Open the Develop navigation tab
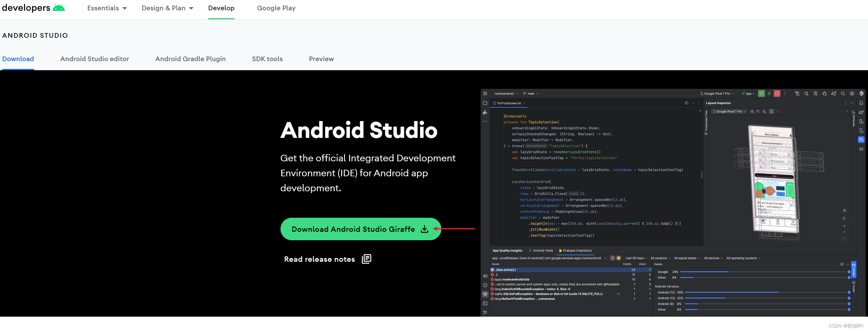 [221, 8]
